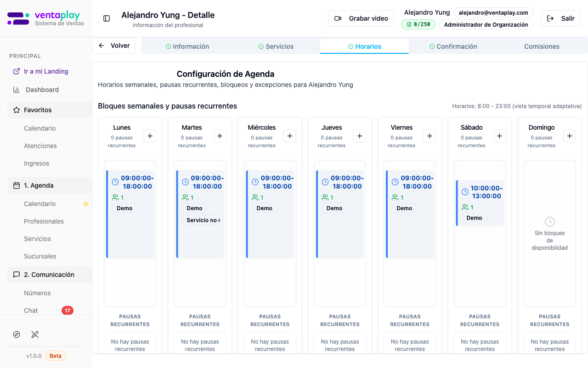Start recording with Grabar video
This screenshot has width=588, height=368.
[x=361, y=18]
